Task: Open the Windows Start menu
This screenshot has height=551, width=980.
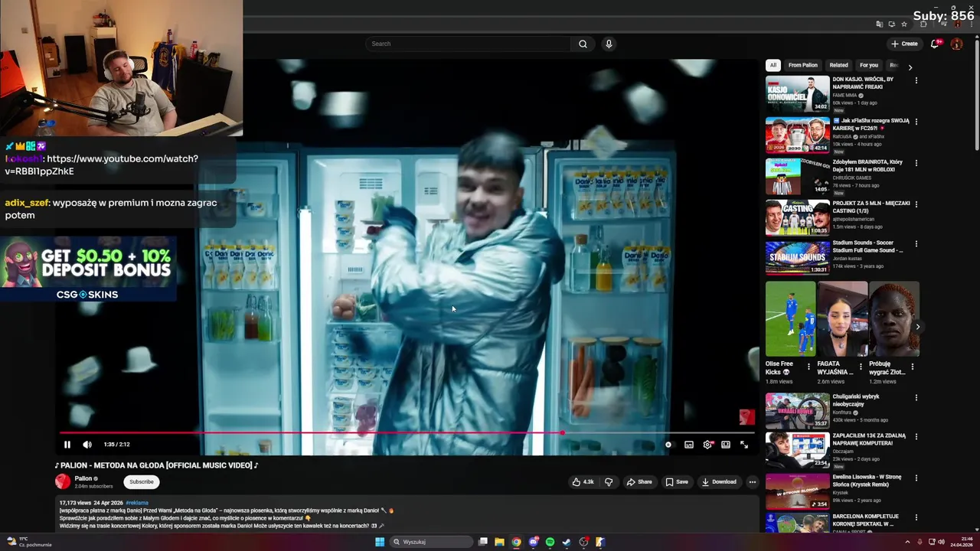Action: (x=380, y=542)
